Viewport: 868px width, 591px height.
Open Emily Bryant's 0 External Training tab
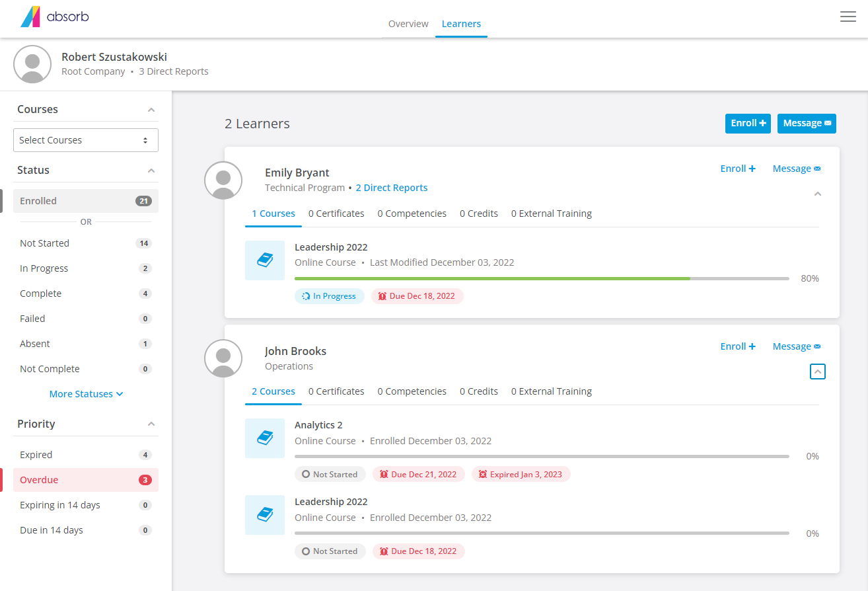coord(552,214)
